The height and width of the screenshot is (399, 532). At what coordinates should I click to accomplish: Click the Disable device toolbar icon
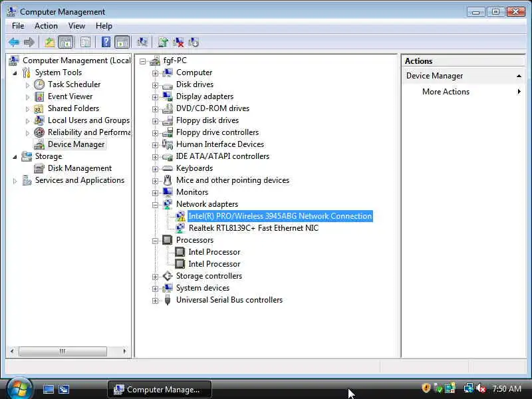click(194, 43)
